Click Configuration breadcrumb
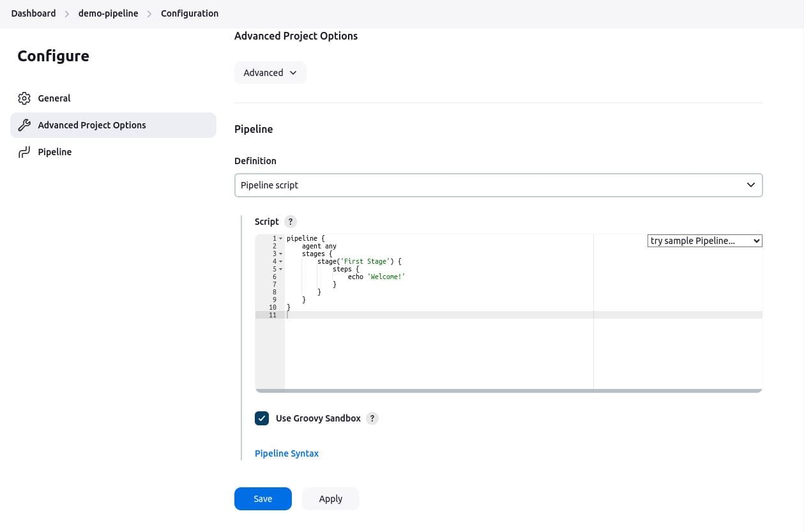The width and height of the screenshot is (804, 532). point(190,13)
